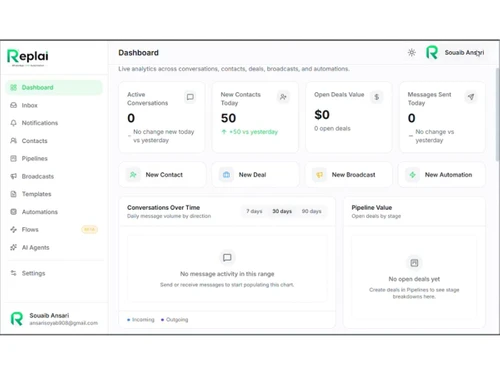Select the 90 days range tab
The width and height of the screenshot is (500, 375).
tap(312, 211)
